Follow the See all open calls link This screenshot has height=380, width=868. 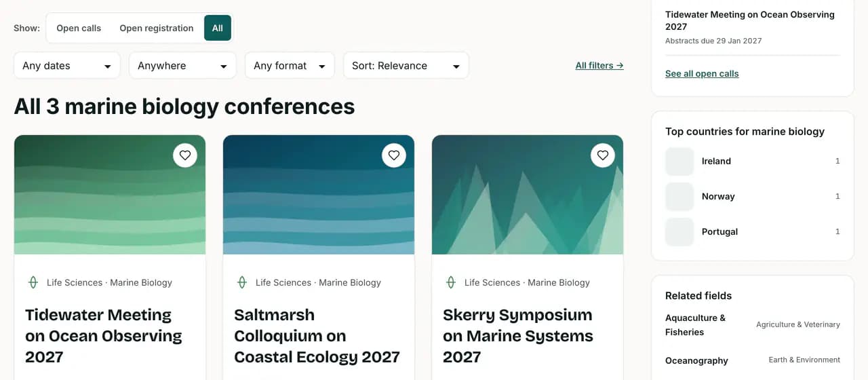702,73
